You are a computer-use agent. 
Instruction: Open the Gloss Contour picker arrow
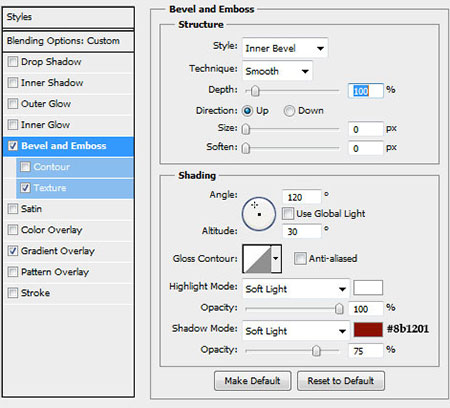tap(276, 259)
